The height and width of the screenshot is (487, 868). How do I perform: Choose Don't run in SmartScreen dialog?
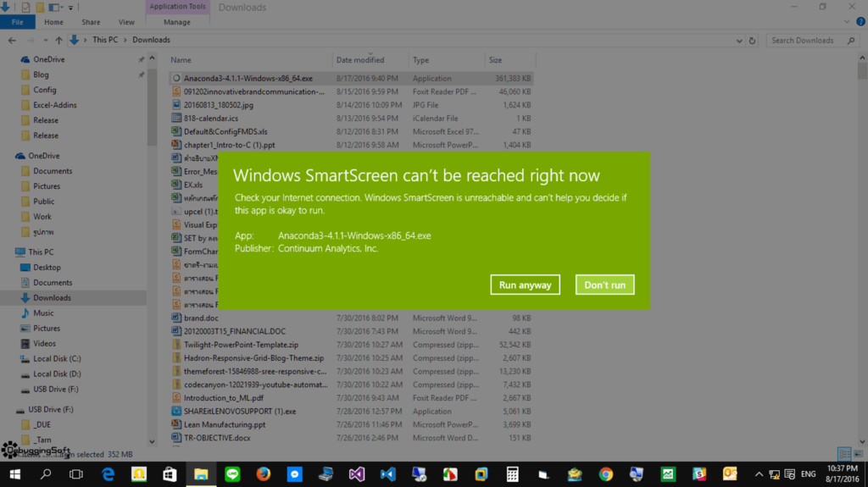click(x=604, y=285)
